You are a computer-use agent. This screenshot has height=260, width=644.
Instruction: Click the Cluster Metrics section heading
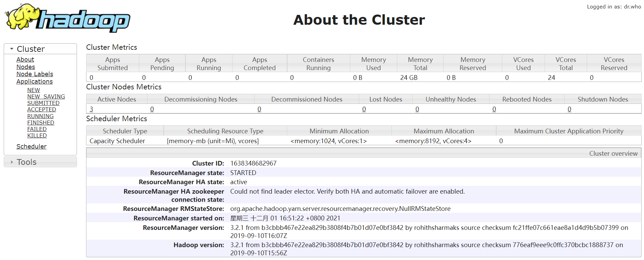(112, 47)
